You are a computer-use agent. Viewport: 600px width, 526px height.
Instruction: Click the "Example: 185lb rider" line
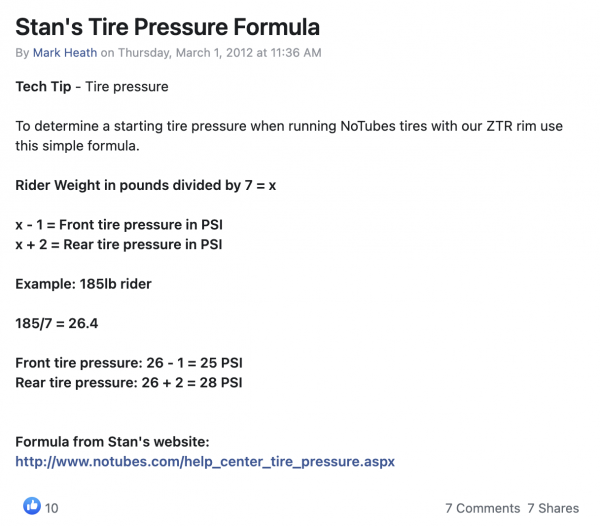point(83,283)
